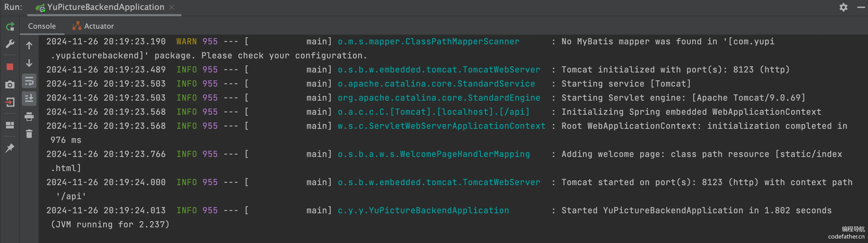
Task: Open the restore layout icon
Action: click(10, 125)
